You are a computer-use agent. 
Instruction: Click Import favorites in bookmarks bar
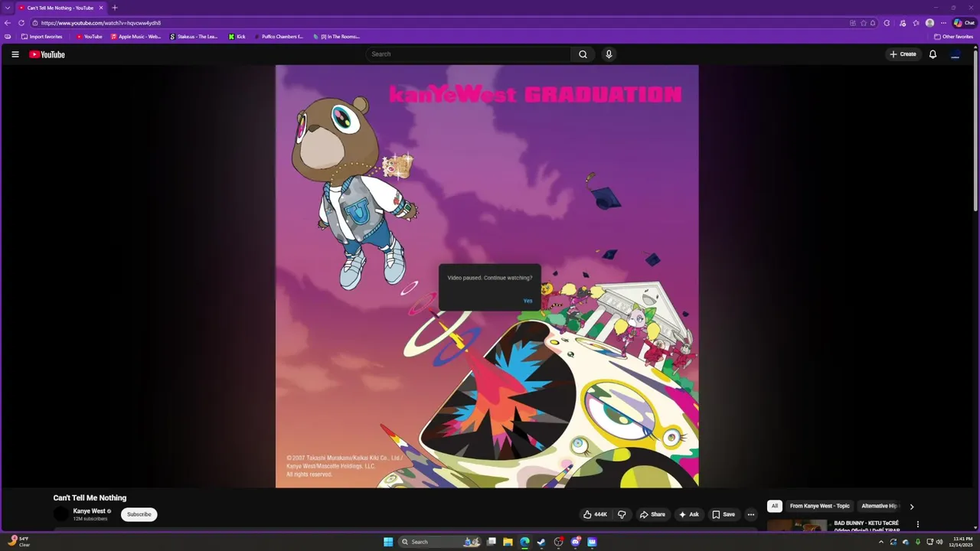tap(42, 37)
